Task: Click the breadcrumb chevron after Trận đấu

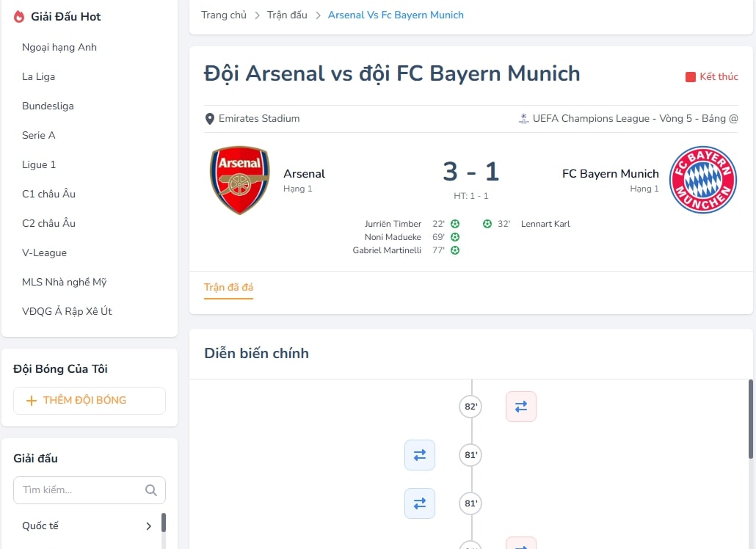Action: (x=319, y=15)
